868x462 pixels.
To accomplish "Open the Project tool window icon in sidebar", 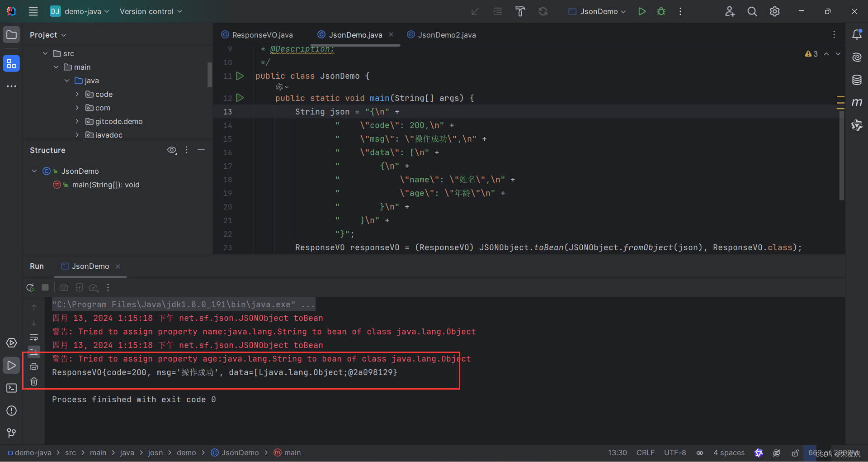I will (11, 34).
